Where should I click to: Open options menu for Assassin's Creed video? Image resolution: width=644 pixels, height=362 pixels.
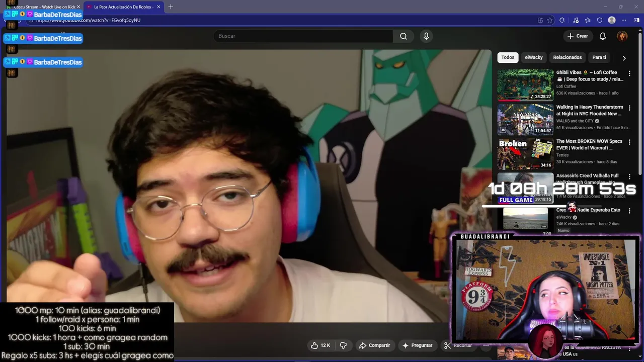[629, 176]
